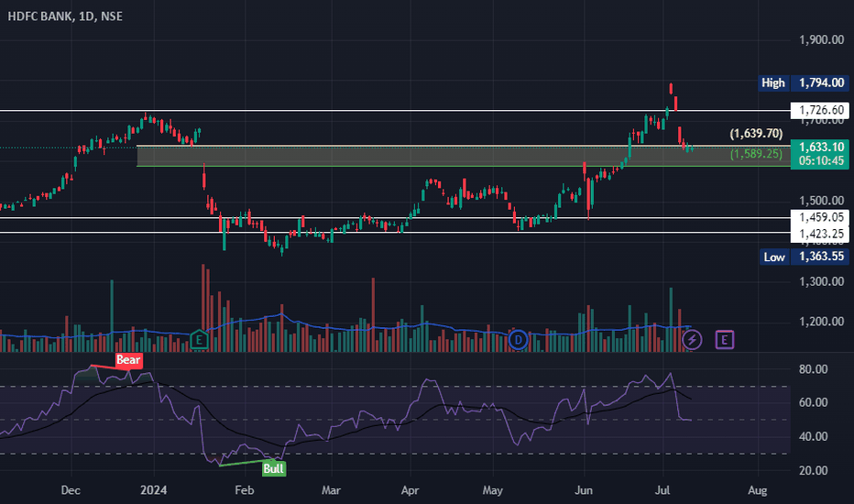Image resolution: width=854 pixels, height=504 pixels.
Task: Click the 1,300.00 price axis label
Action: point(821,281)
